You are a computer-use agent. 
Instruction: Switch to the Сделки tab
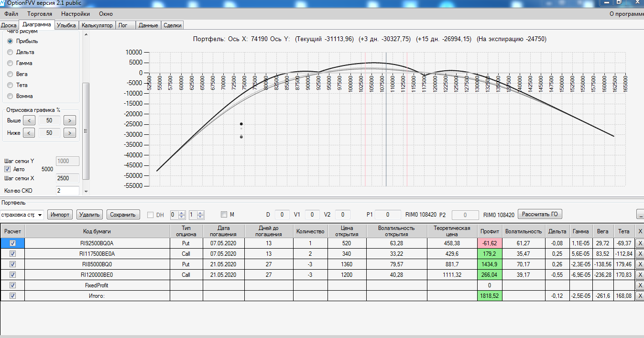click(x=173, y=25)
